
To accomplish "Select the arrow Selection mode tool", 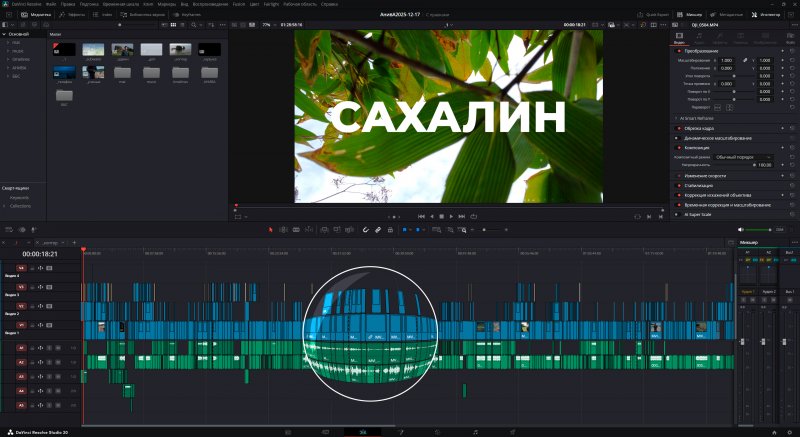I will (270, 230).
